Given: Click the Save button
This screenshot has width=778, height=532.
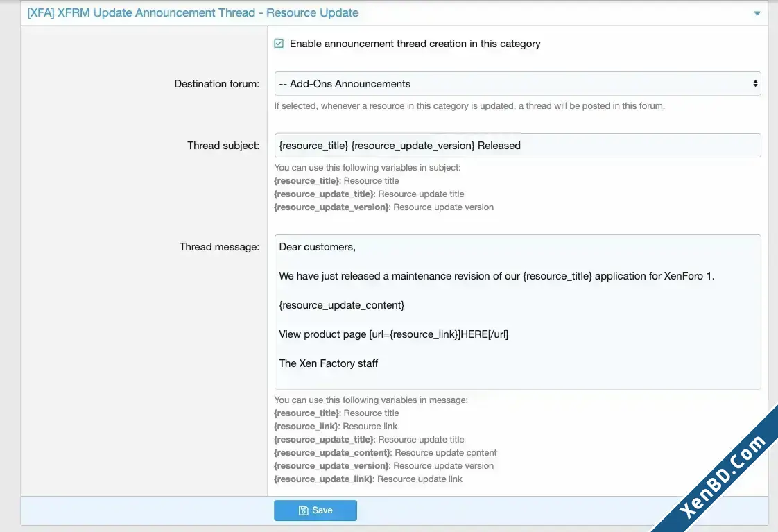Looking at the screenshot, I should [315, 510].
